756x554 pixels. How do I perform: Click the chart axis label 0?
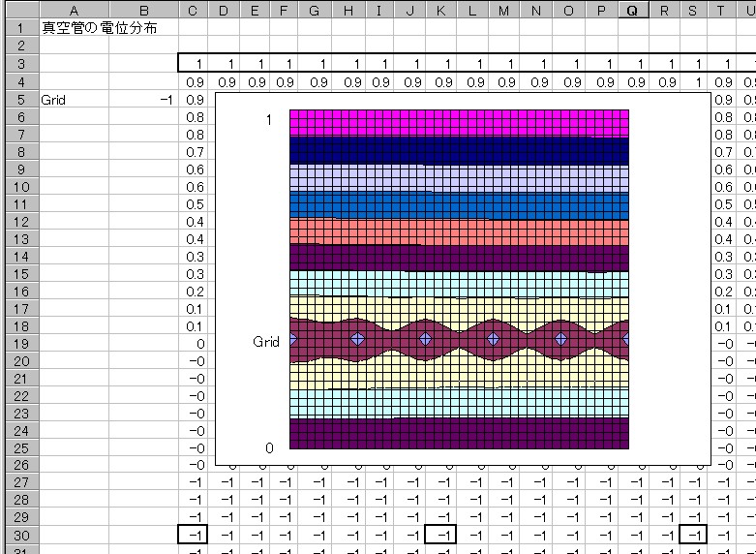(270, 447)
